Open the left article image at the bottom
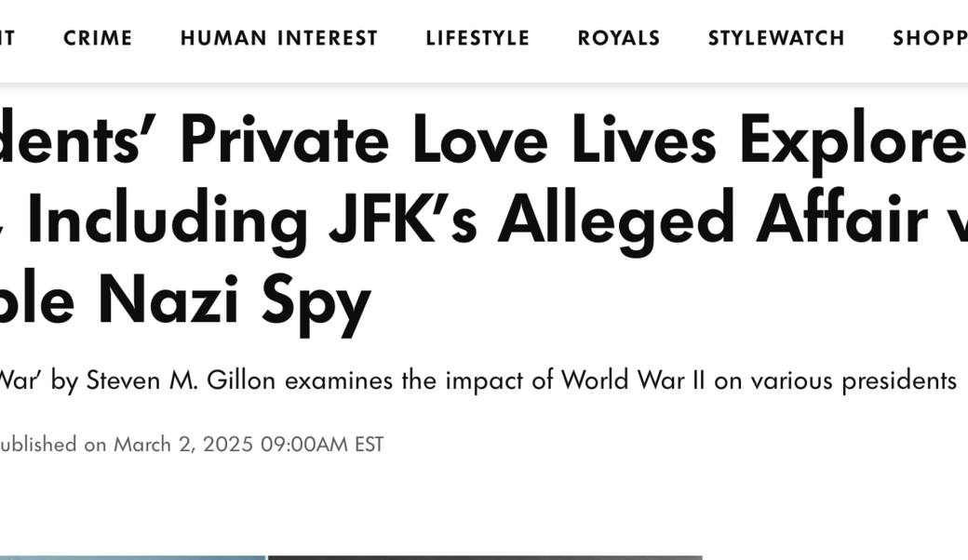This screenshot has height=560, width=968. (x=132, y=557)
